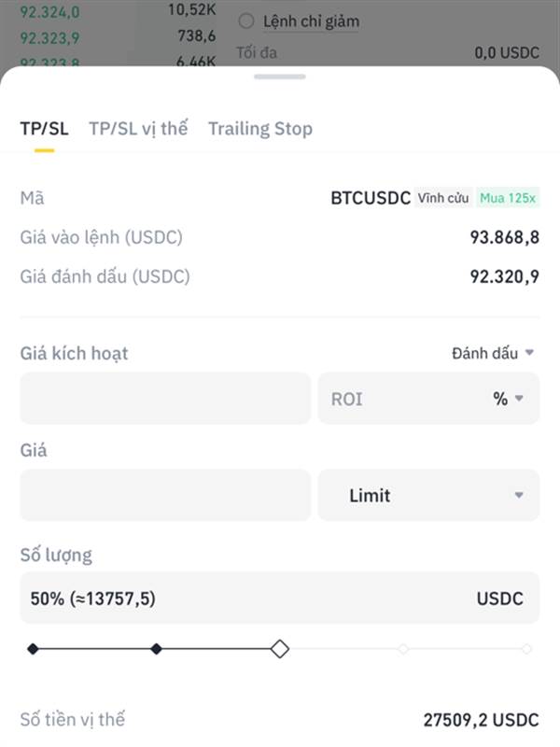This screenshot has height=747, width=560.
Task: Click the Số lượng quantity field
Action: pos(279,598)
